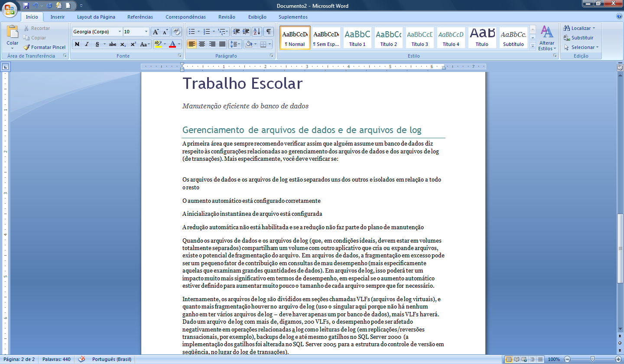Viewport: 624px width, 364px height.
Task: Apply font color red A
Action: coord(172,44)
